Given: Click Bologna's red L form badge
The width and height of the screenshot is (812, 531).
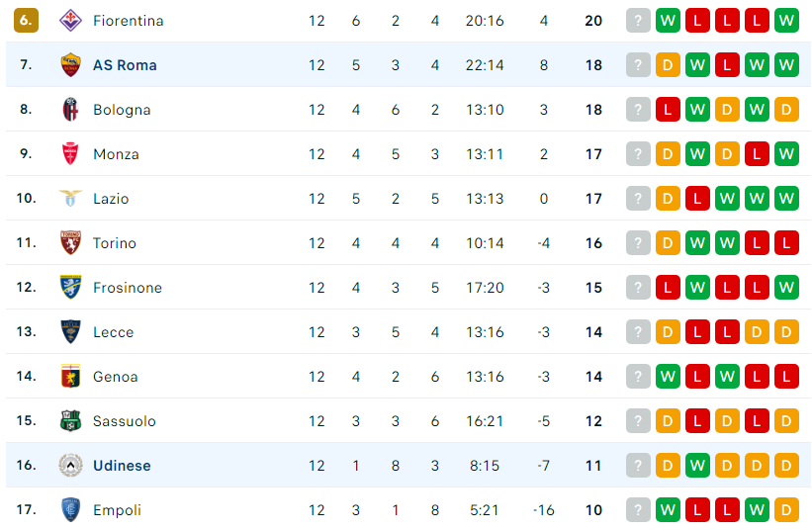Looking at the screenshot, I should pos(668,110).
